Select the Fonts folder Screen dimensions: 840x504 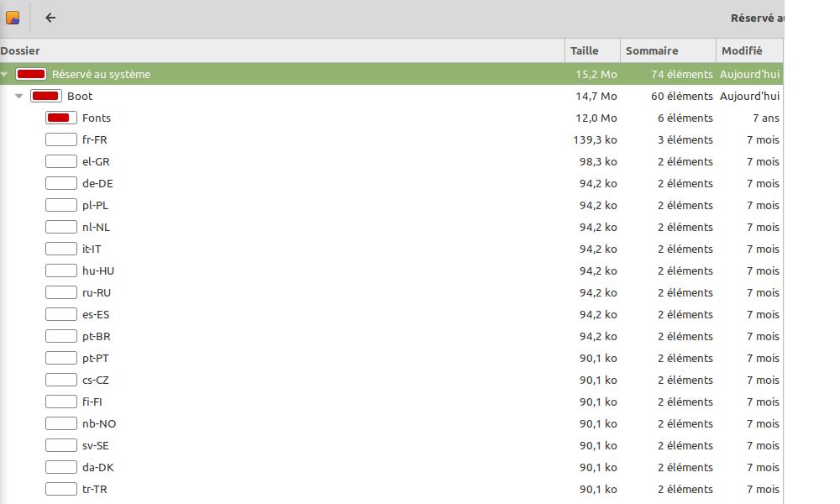click(391, 118)
